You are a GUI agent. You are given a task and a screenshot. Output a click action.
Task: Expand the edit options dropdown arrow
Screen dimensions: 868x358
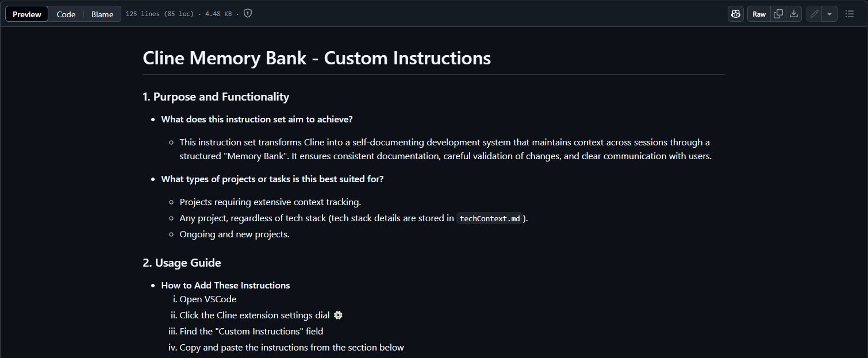point(829,14)
